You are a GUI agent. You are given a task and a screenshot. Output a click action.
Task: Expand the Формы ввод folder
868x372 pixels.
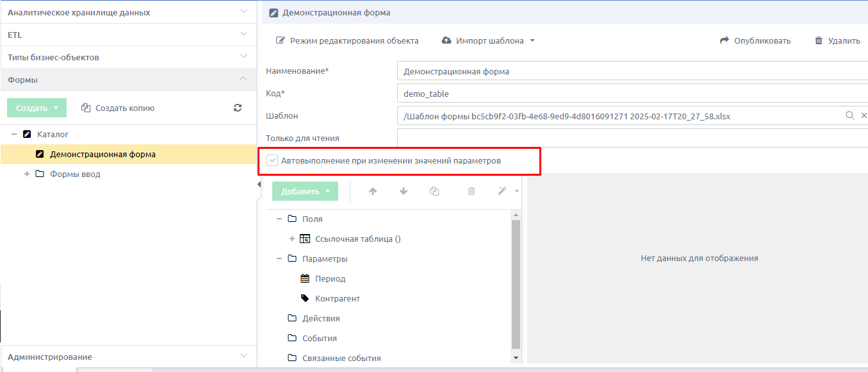tap(27, 174)
